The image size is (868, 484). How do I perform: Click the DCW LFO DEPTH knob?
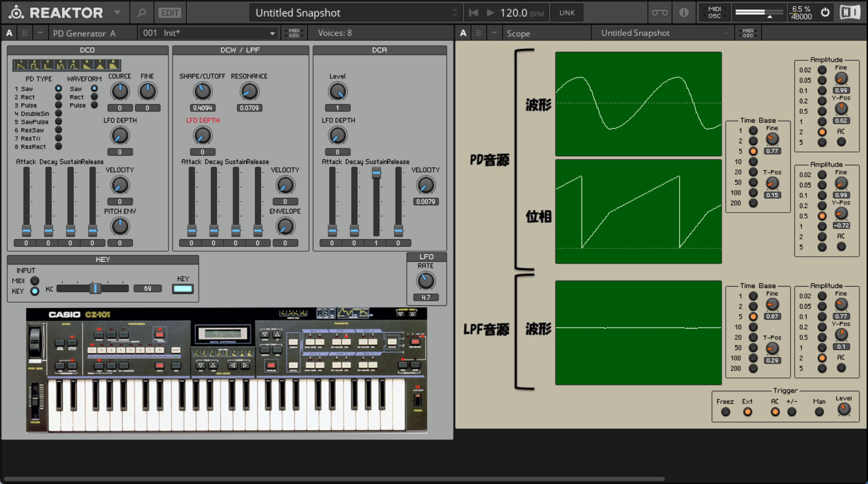pos(202,135)
